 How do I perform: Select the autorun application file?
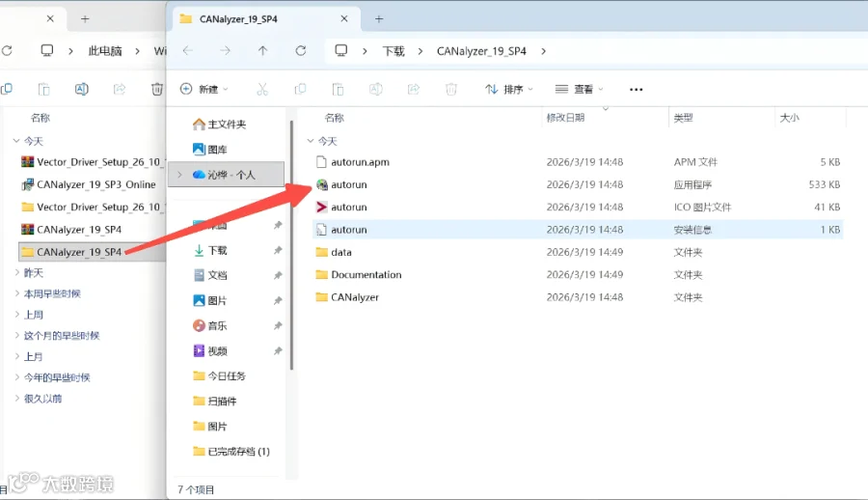click(577, 184)
